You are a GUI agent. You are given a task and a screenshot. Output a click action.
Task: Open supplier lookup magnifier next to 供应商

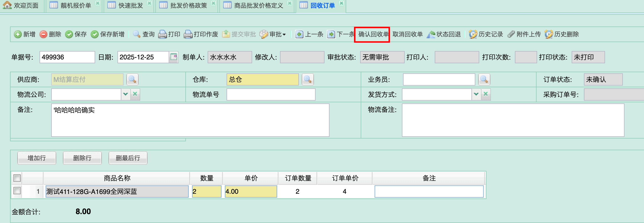click(x=132, y=79)
